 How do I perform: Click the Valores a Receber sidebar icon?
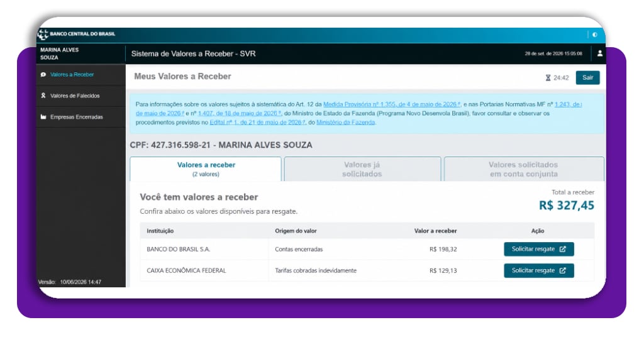[x=43, y=75]
